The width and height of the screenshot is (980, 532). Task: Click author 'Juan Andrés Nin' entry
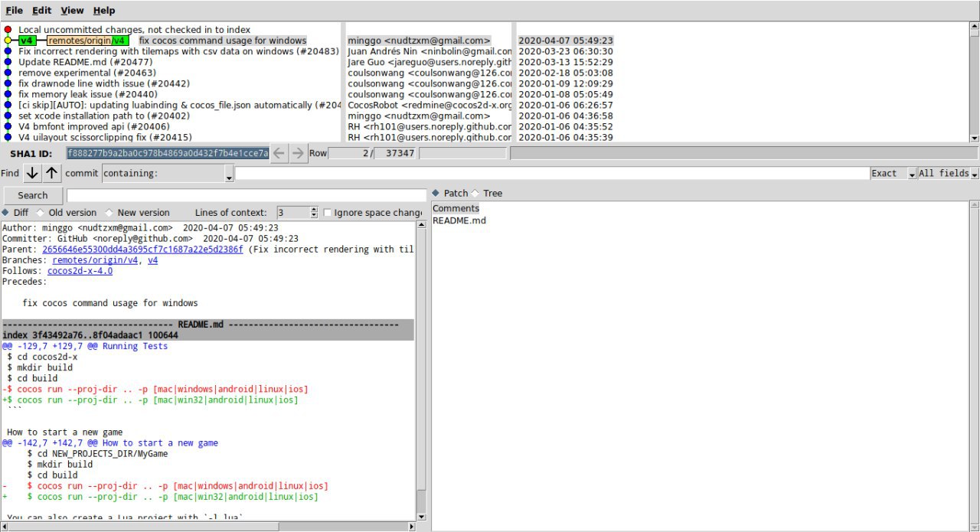(x=430, y=51)
